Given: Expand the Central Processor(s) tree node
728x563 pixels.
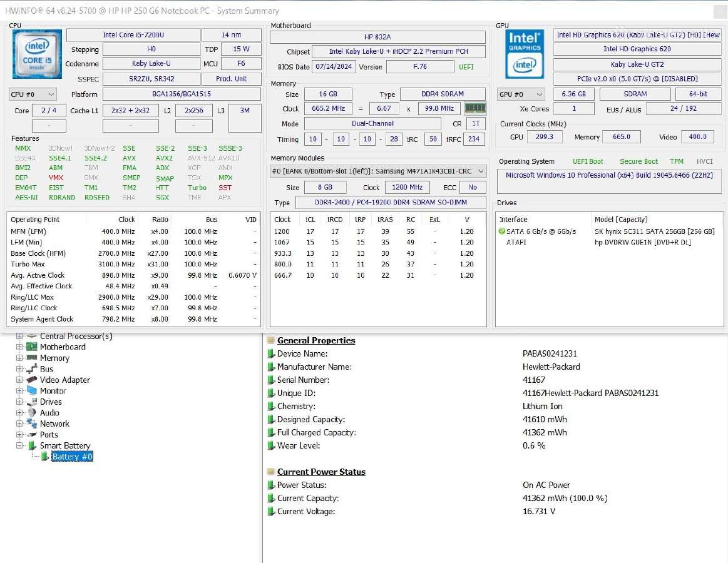Looking at the screenshot, I should (x=19, y=335).
